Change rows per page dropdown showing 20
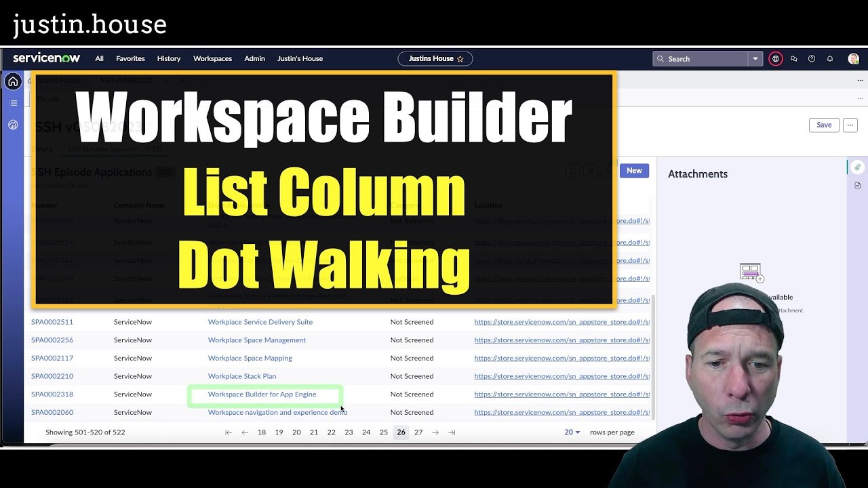Screen dimensions: 868x488 click(572, 432)
